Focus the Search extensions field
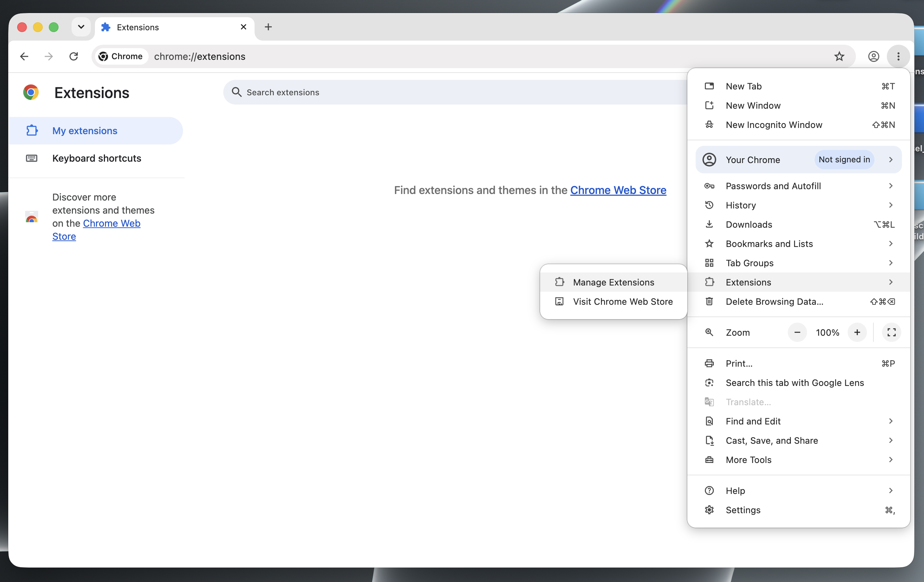 (x=455, y=92)
